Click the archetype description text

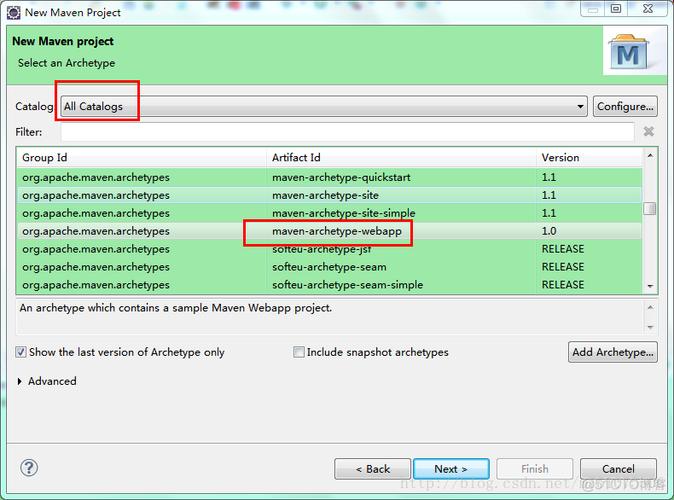pos(176,308)
